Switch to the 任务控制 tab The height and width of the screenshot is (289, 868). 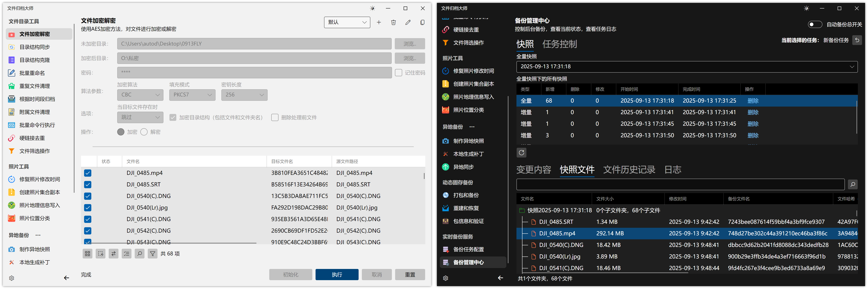(559, 44)
